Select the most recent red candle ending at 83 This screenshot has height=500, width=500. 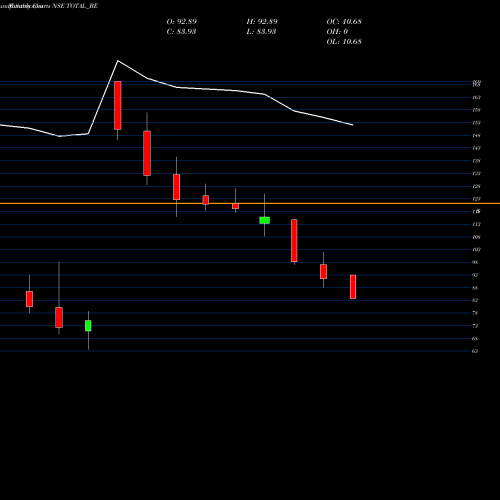click(x=353, y=287)
